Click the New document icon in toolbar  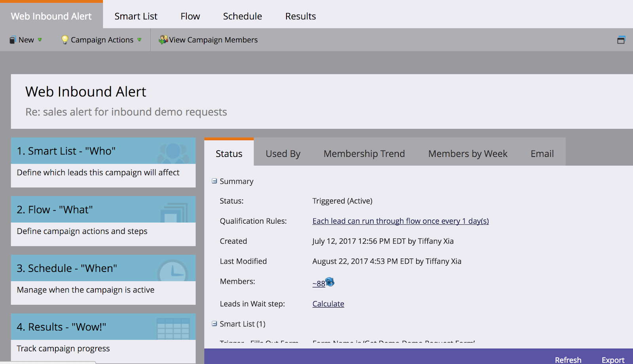[x=13, y=40]
